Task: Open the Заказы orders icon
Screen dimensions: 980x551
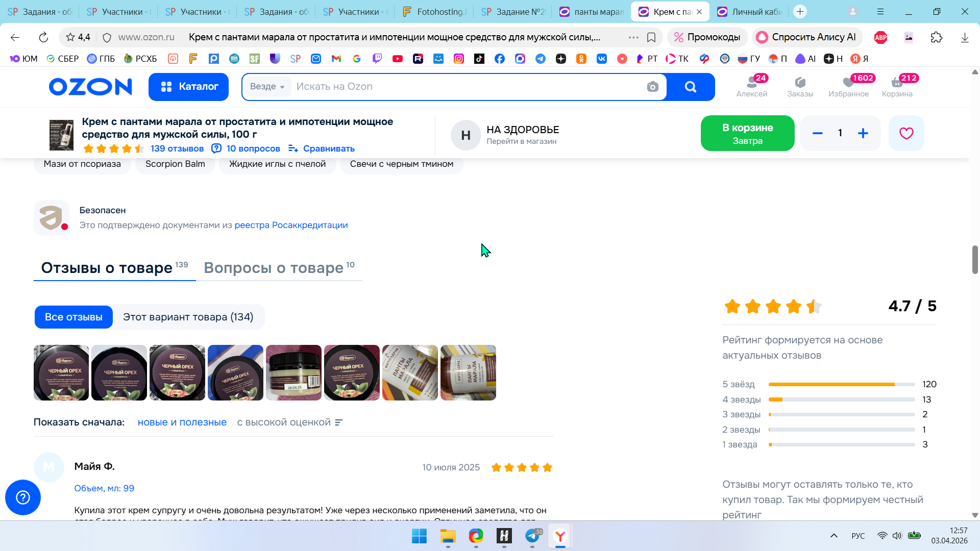Action: coord(800,86)
